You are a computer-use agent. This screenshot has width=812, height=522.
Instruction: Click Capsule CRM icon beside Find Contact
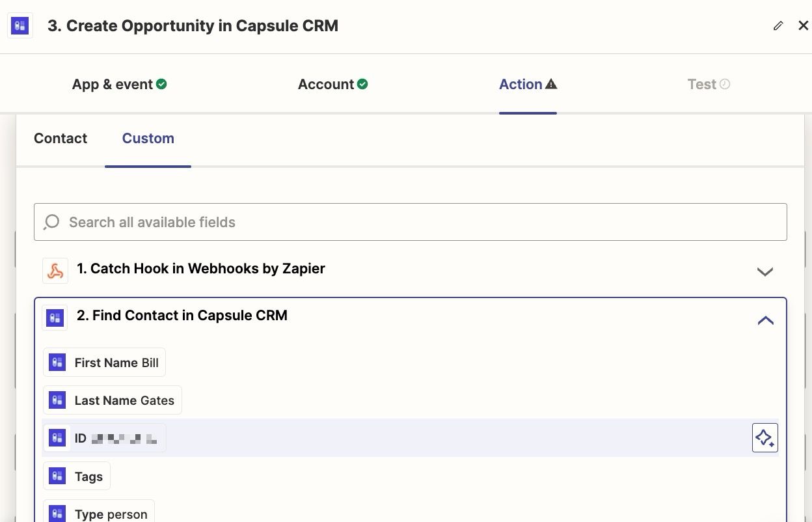pyautogui.click(x=55, y=318)
